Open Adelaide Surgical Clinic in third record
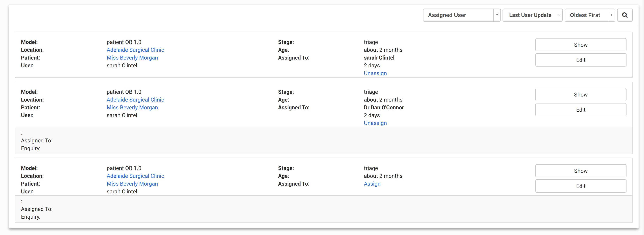The height and width of the screenshot is (235, 644). [135, 176]
